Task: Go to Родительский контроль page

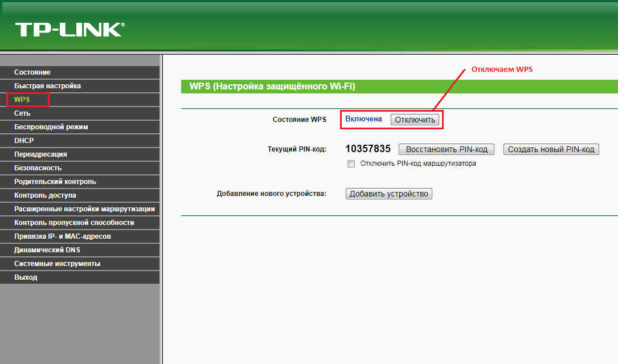Action: (x=55, y=182)
